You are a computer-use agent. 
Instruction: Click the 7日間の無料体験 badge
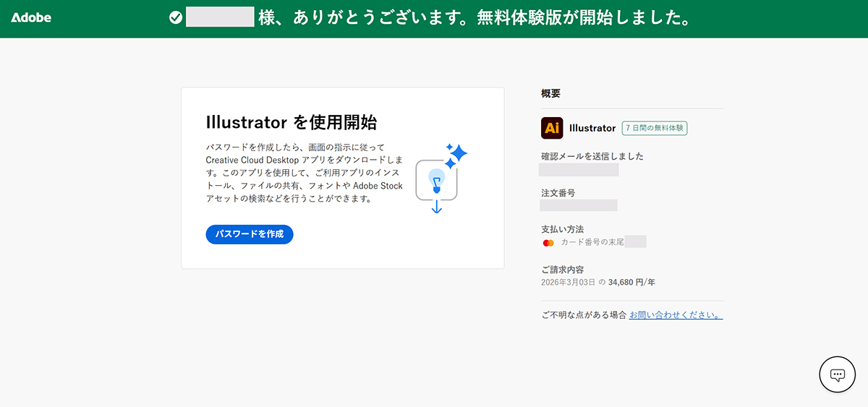coord(655,128)
